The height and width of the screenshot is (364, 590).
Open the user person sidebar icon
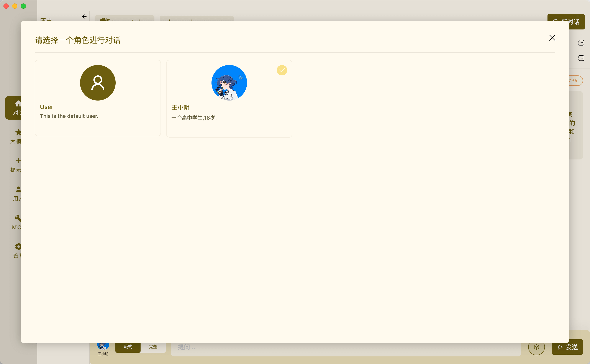pos(18,189)
